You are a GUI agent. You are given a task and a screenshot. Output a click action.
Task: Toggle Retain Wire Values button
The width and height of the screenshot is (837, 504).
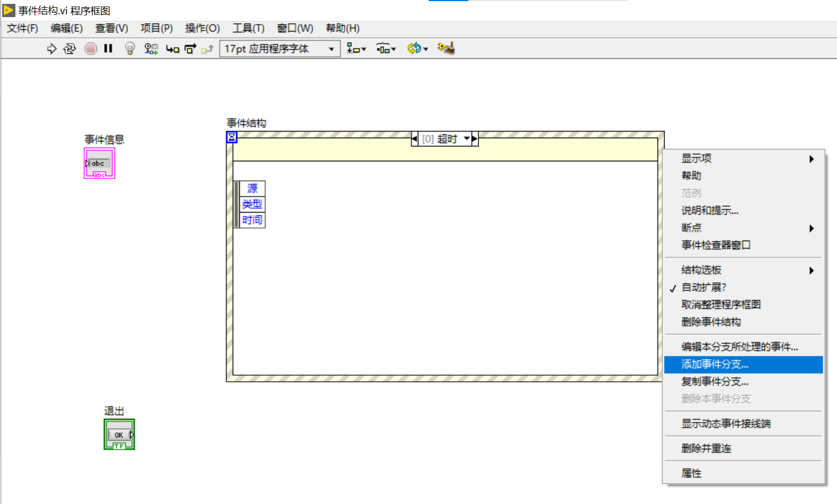[151, 48]
